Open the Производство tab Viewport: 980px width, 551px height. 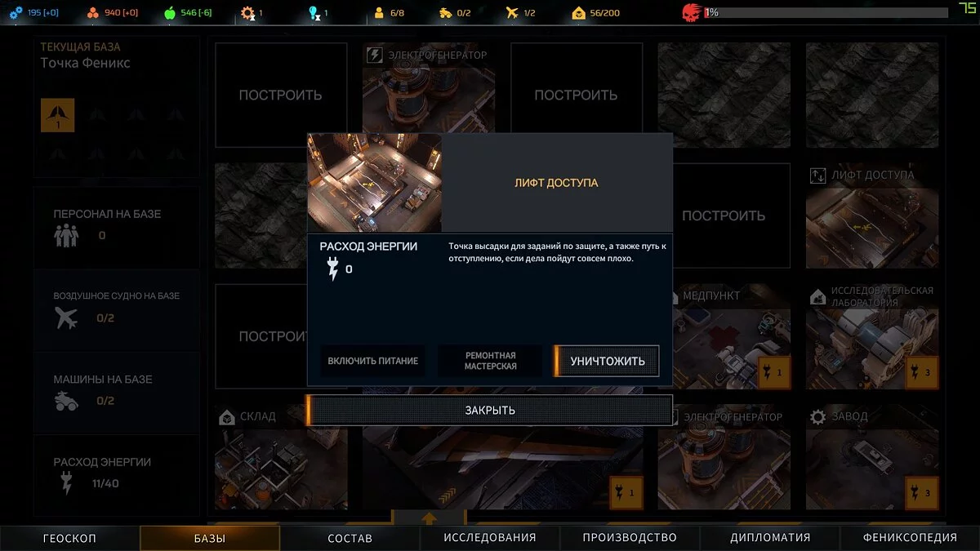pos(630,538)
